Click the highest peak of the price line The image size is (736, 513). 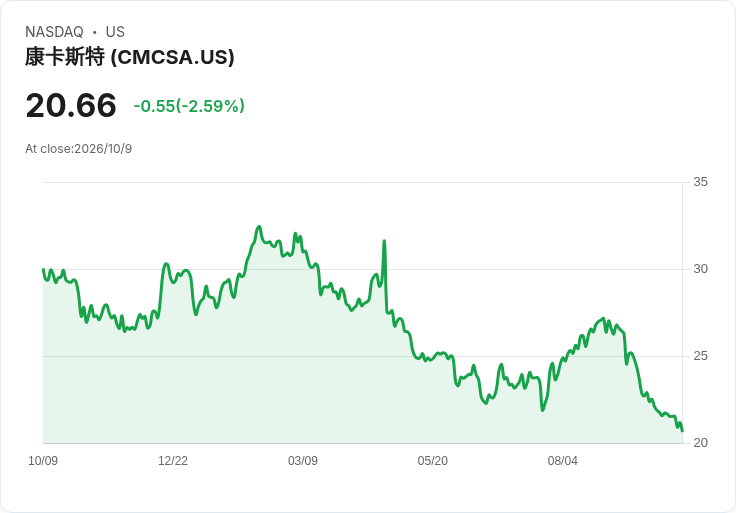coord(259,227)
